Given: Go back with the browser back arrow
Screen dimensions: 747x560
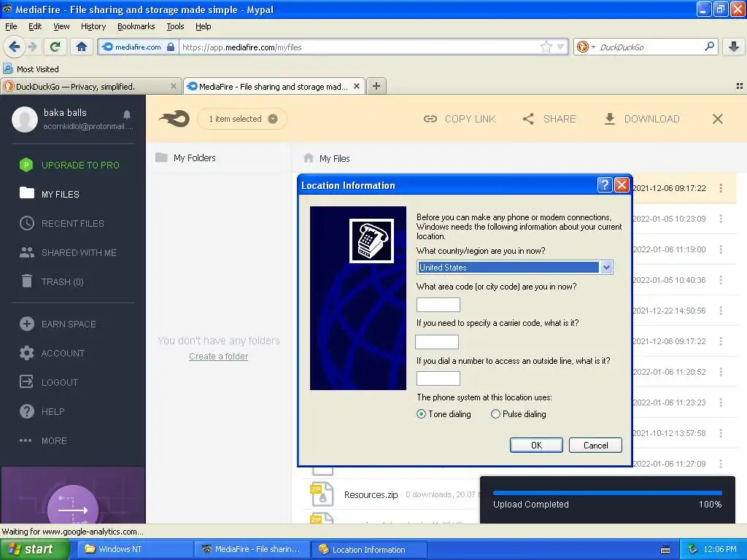Looking at the screenshot, I should [x=14, y=47].
